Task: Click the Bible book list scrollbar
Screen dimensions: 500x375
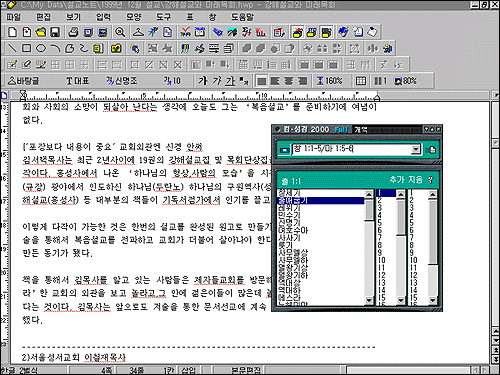Action: pos(369,247)
